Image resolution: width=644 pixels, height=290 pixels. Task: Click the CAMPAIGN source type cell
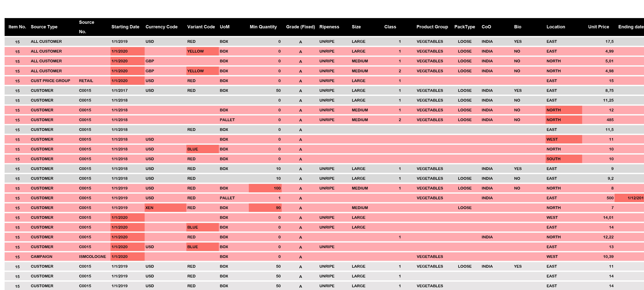point(42,256)
